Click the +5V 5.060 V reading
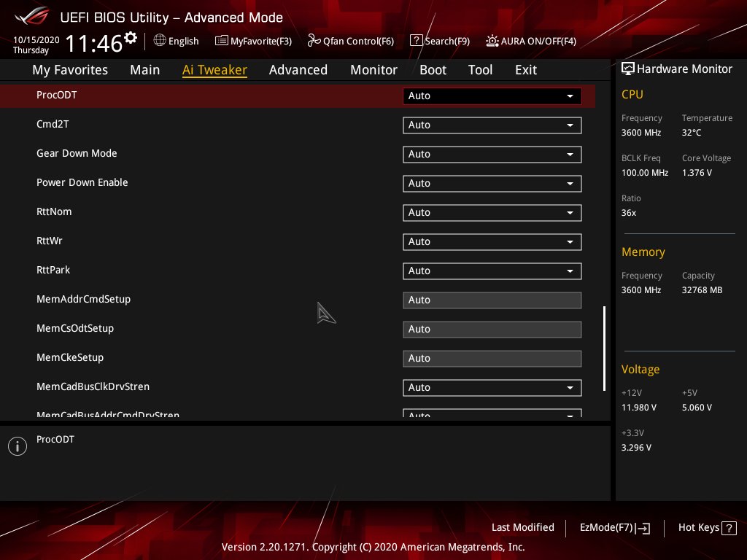The width and height of the screenshot is (747, 560). tap(697, 408)
